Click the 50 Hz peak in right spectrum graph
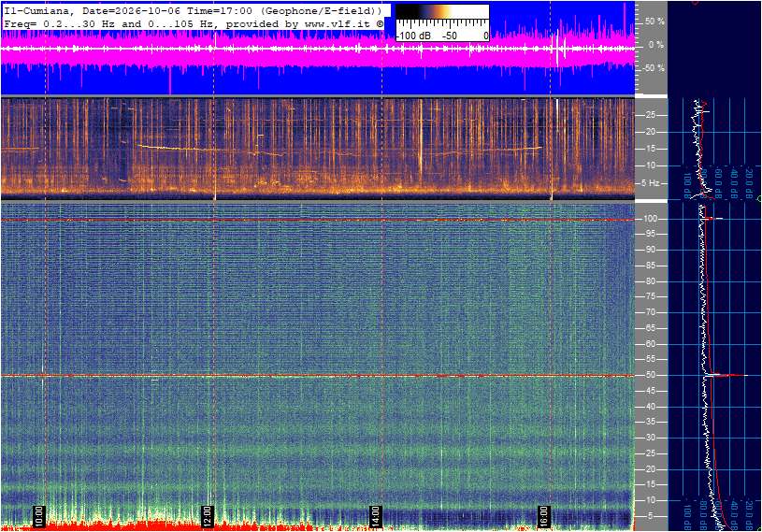The image size is (762, 532). pos(726,375)
